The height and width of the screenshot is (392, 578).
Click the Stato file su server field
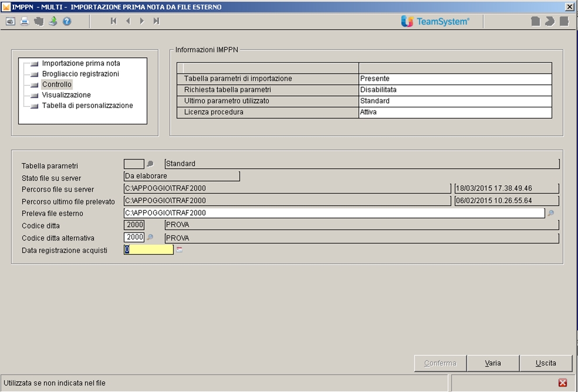click(182, 176)
